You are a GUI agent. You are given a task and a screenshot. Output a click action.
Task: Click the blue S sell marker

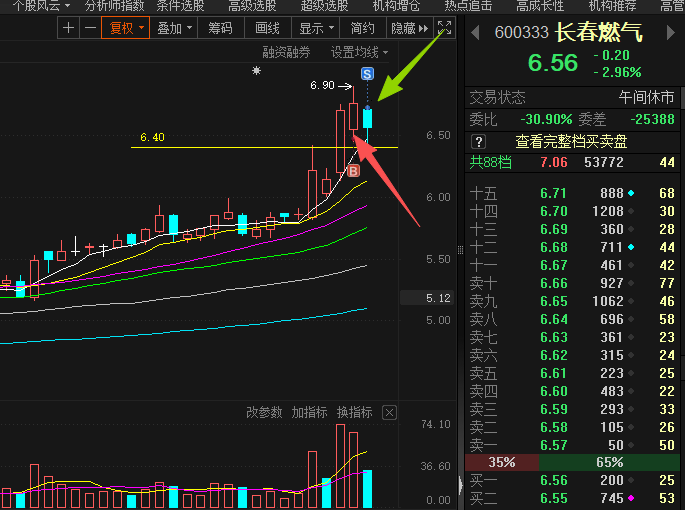pyautogui.click(x=367, y=74)
